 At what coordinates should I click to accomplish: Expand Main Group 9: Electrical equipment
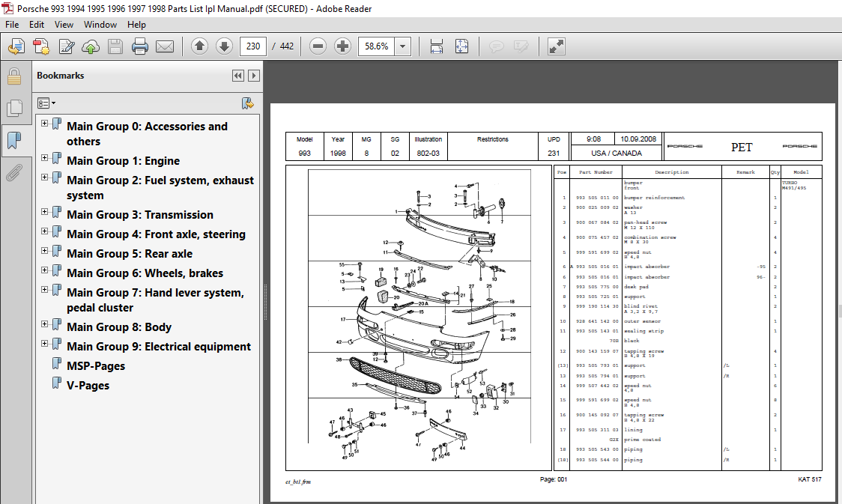pyautogui.click(x=44, y=344)
